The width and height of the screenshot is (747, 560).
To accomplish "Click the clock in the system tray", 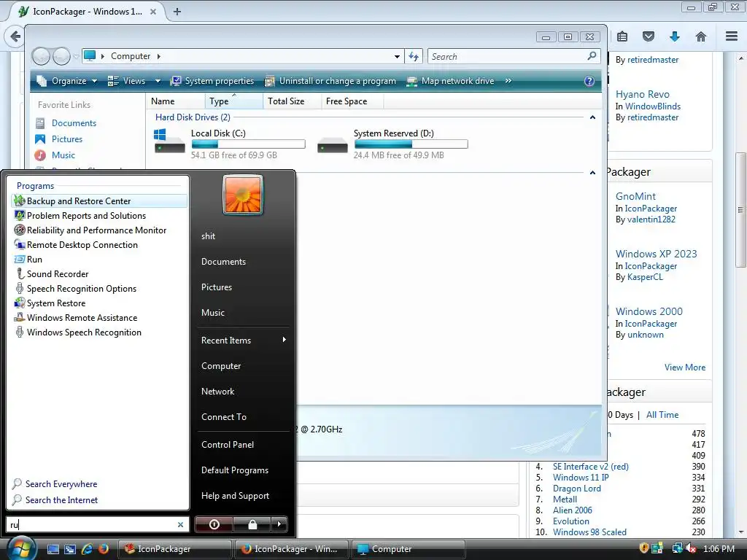I will click(x=719, y=549).
